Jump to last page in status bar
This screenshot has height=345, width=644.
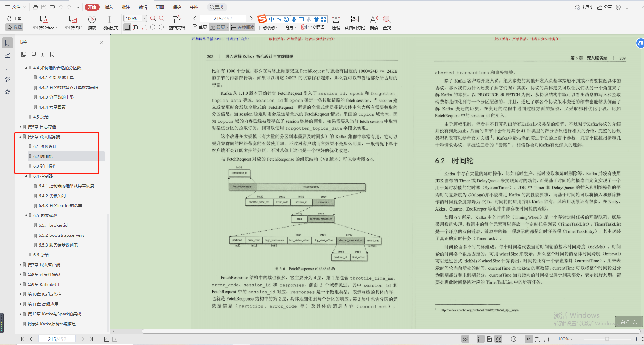[x=91, y=339]
